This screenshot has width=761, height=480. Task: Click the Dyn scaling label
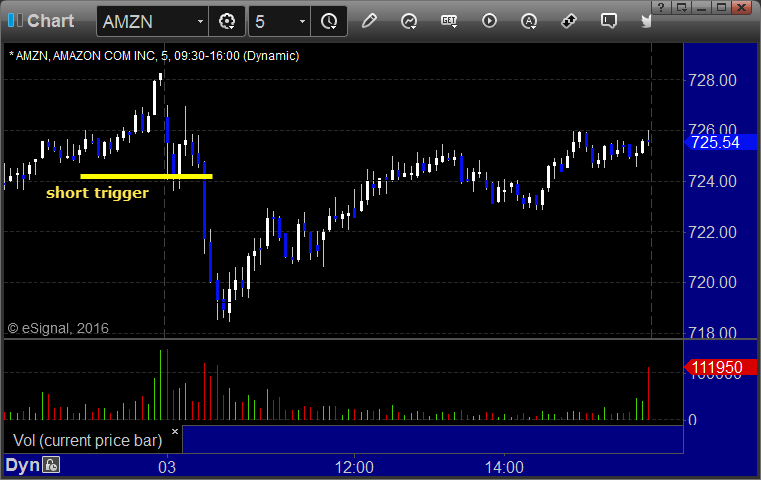[22, 465]
